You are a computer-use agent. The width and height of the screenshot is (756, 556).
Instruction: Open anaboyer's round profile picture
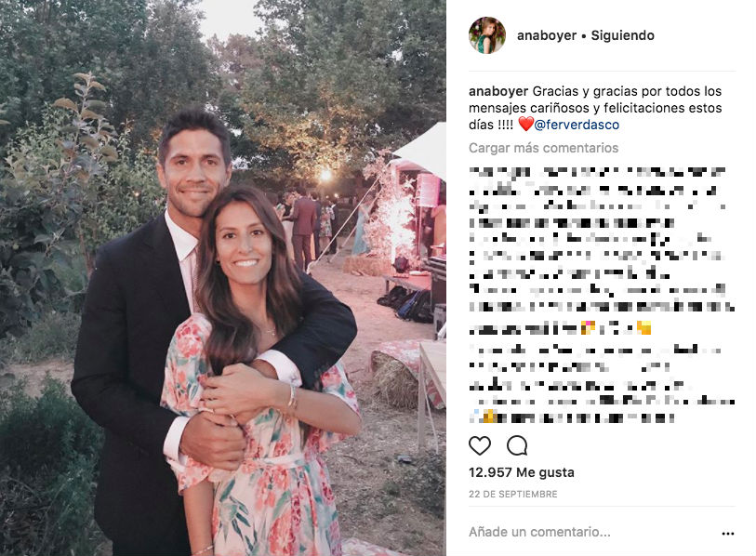(x=487, y=35)
